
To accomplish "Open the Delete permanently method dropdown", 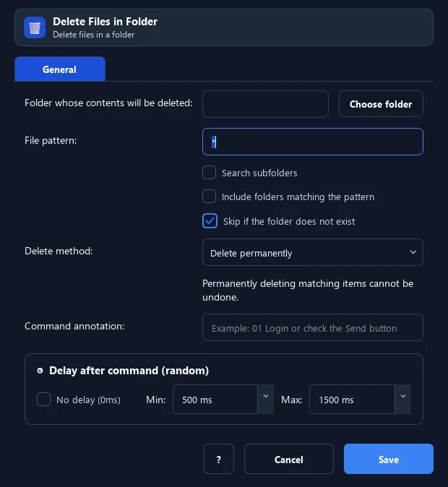I will (x=313, y=252).
